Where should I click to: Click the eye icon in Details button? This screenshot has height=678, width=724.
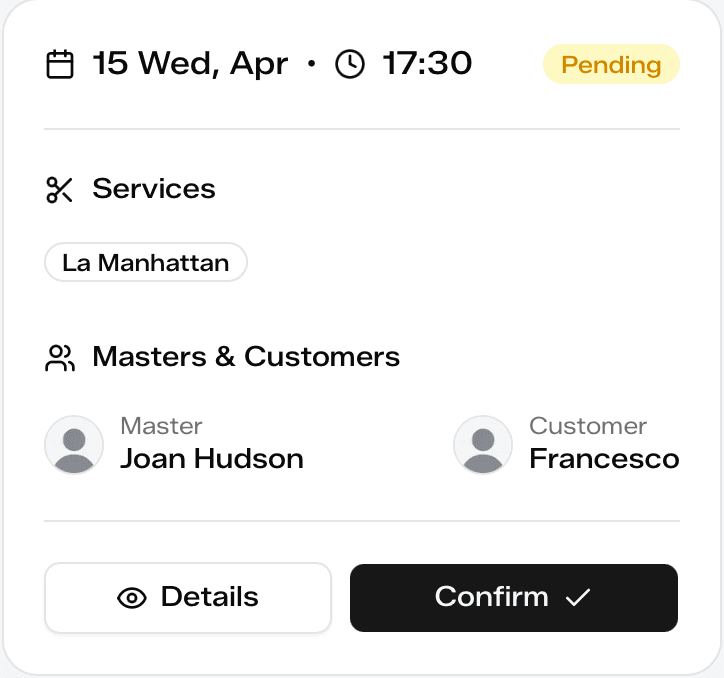click(132, 598)
